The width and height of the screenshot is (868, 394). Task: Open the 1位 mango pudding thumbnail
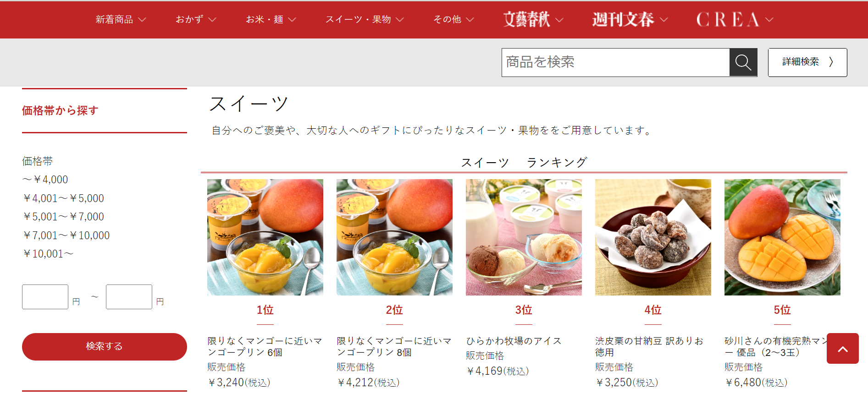click(x=265, y=237)
